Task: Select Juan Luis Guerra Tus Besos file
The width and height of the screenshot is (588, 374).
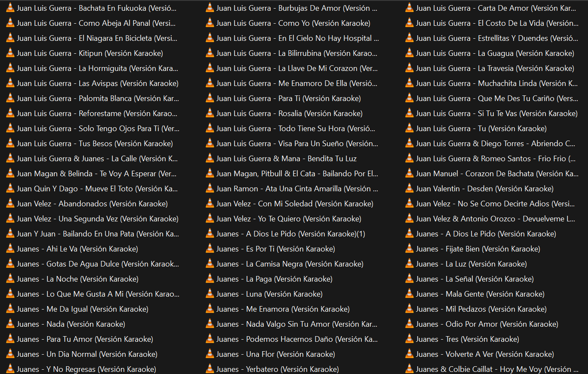Action: click(95, 144)
